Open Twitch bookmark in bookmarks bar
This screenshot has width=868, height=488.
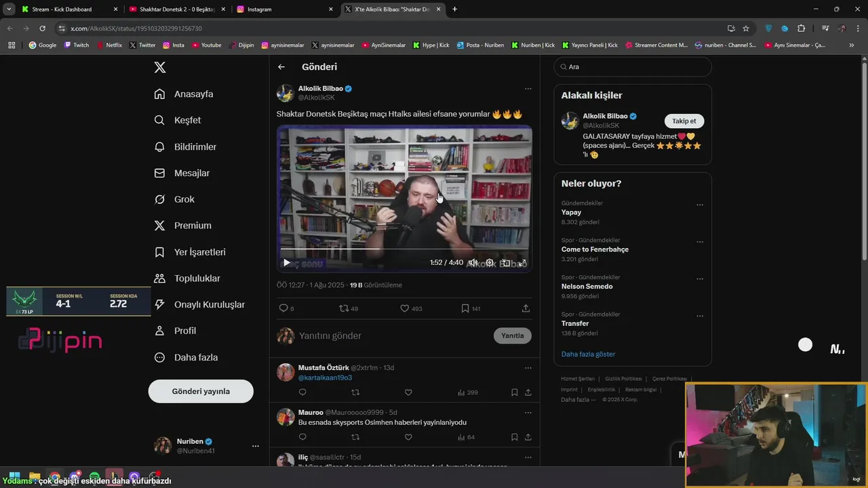click(77, 45)
